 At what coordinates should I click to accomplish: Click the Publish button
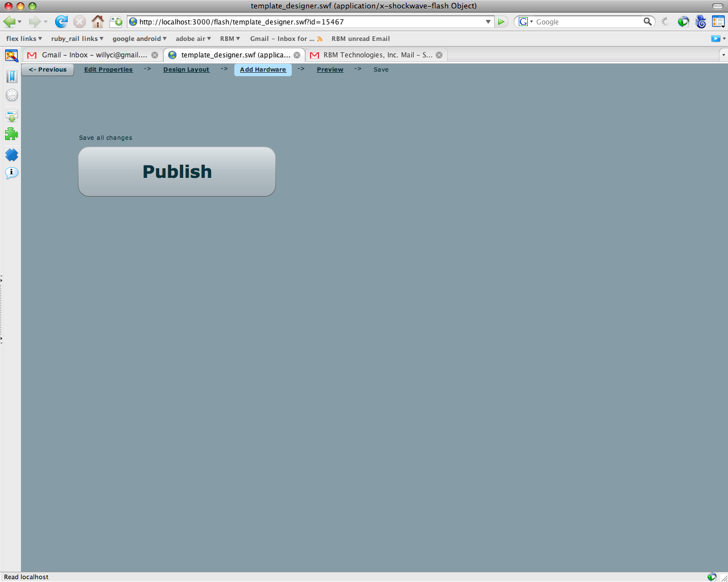tap(177, 171)
